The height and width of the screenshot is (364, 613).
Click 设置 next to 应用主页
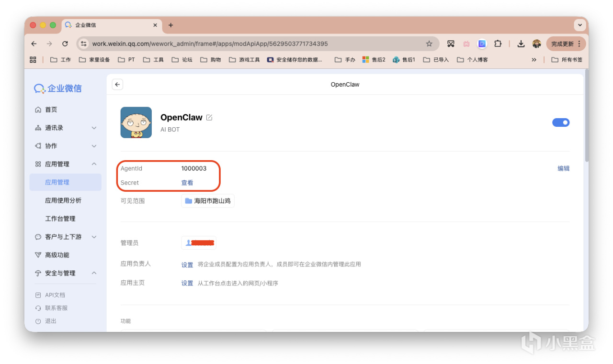coord(187,283)
